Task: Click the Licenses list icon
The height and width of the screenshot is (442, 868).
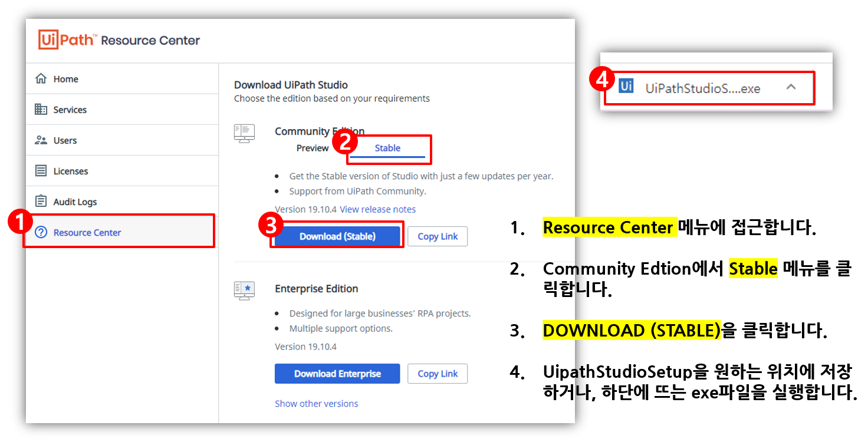Action: 41,171
